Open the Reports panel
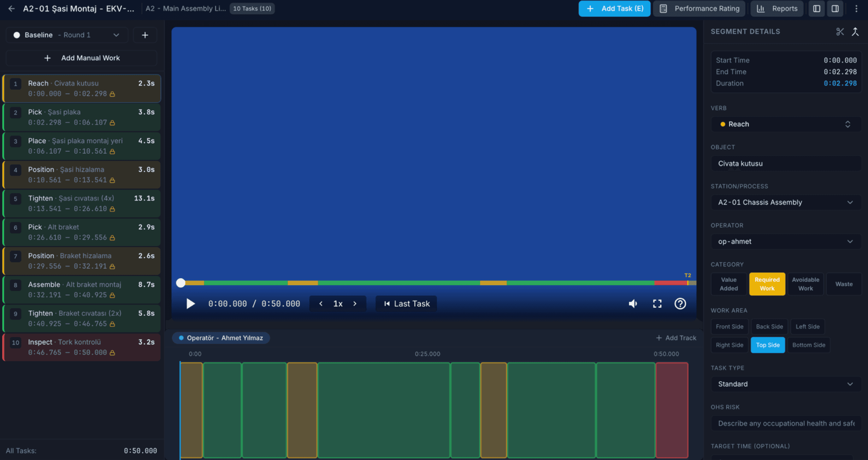Image resolution: width=868 pixels, height=460 pixels. click(x=777, y=8)
